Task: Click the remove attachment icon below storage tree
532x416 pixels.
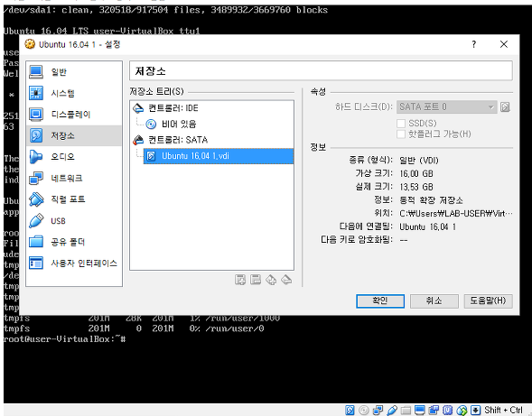Action: pos(256,280)
